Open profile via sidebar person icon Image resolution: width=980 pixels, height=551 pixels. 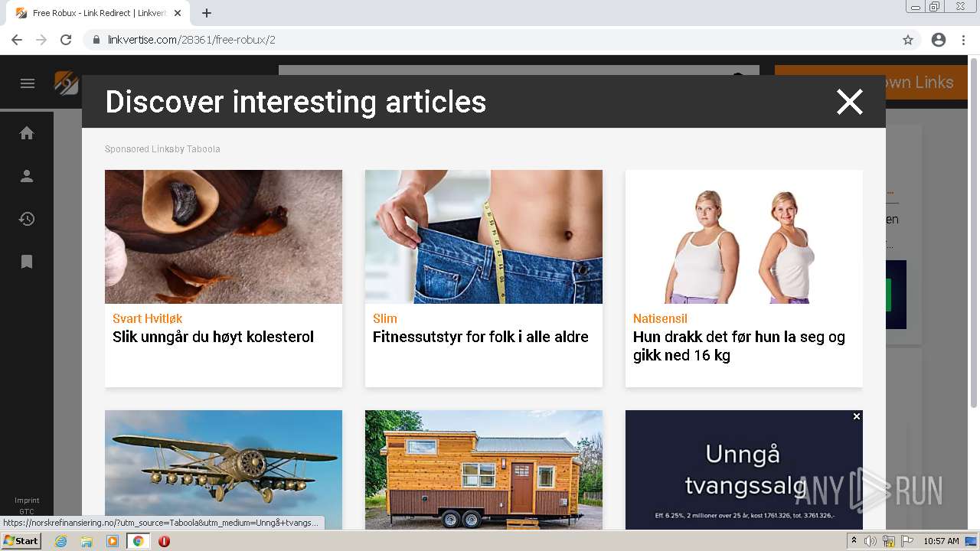pos(27,176)
